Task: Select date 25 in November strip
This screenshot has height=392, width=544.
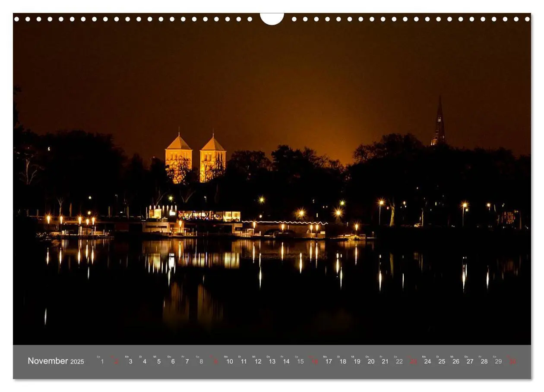Action: point(442,361)
